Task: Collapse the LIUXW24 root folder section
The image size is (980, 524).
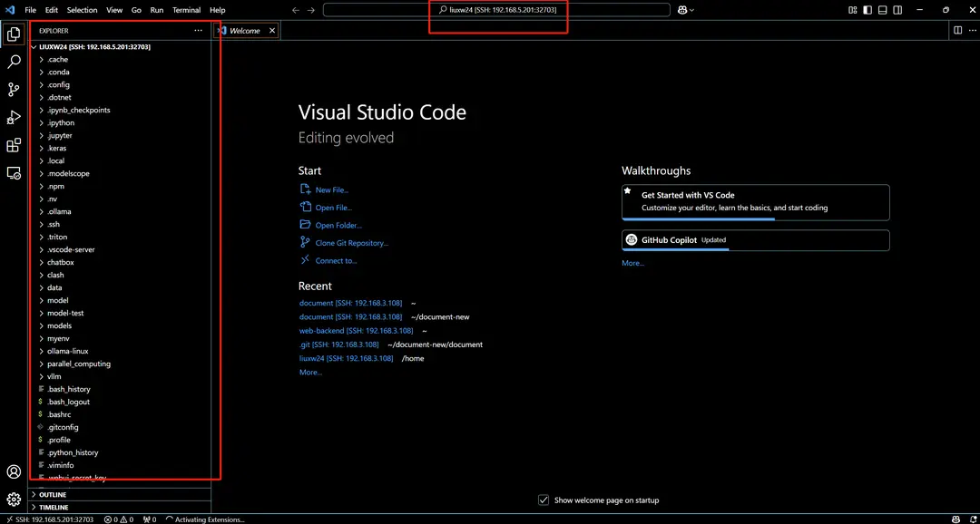Action: 121,47
